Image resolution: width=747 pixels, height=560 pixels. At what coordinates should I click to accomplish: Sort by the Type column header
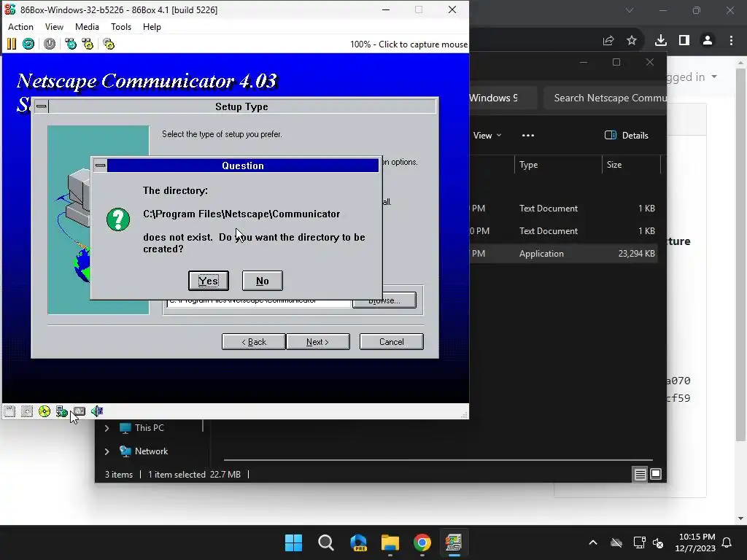(x=558, y=165)
